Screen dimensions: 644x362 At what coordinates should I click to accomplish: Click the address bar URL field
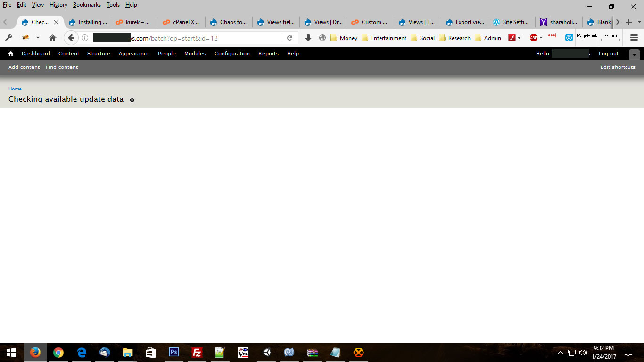point(187,38)
